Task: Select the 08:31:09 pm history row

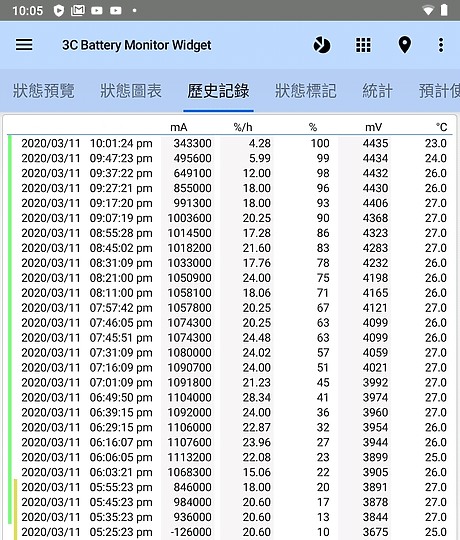Action: point(230,263)
